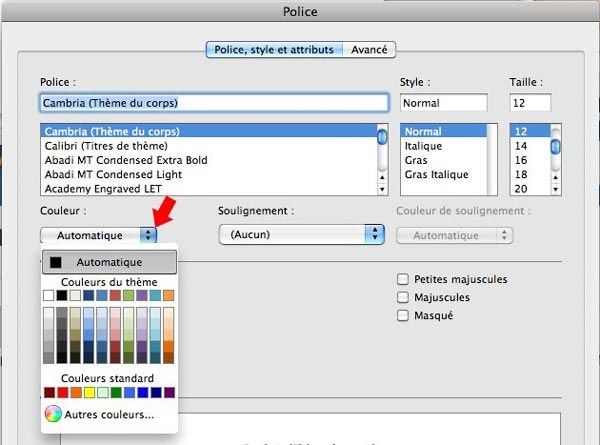The height and width of the screenshot is (445, 600).
Task: Check the Majuscules option
Action: [x=404, y=298]
